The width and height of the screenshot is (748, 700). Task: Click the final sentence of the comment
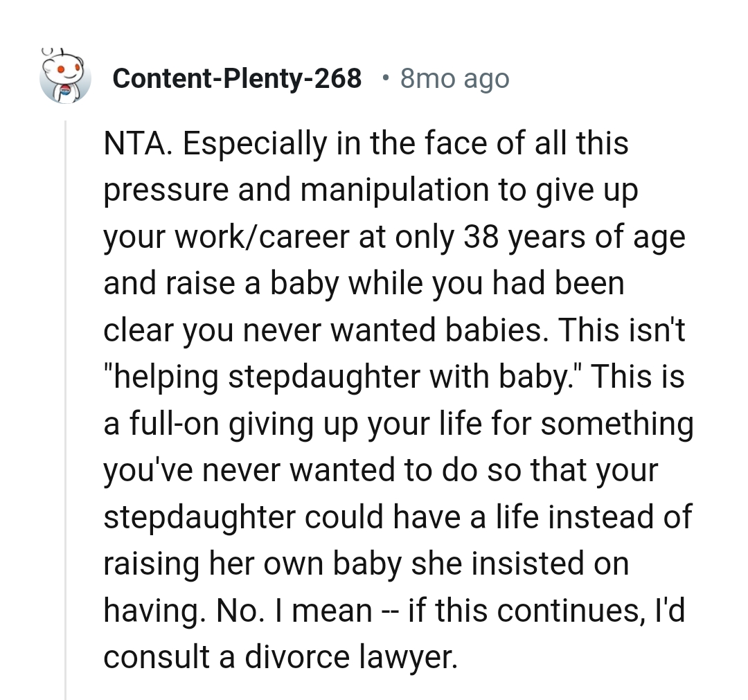click(346, 634)
